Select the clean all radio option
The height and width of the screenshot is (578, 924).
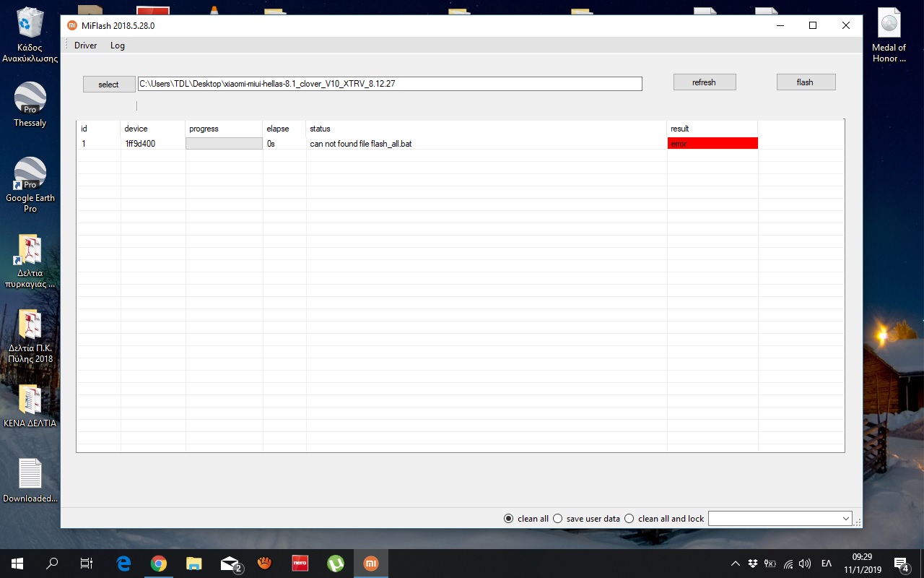point(526,519)
